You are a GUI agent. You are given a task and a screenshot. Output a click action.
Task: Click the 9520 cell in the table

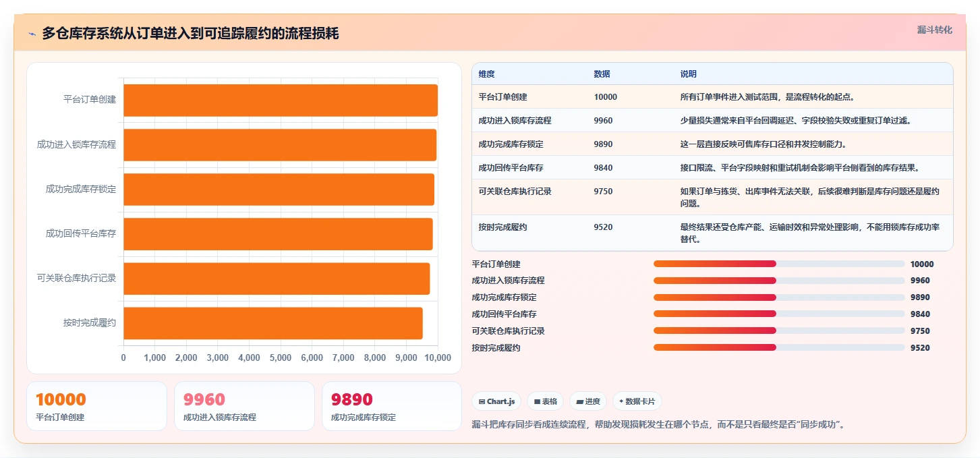tap(603, 227)
